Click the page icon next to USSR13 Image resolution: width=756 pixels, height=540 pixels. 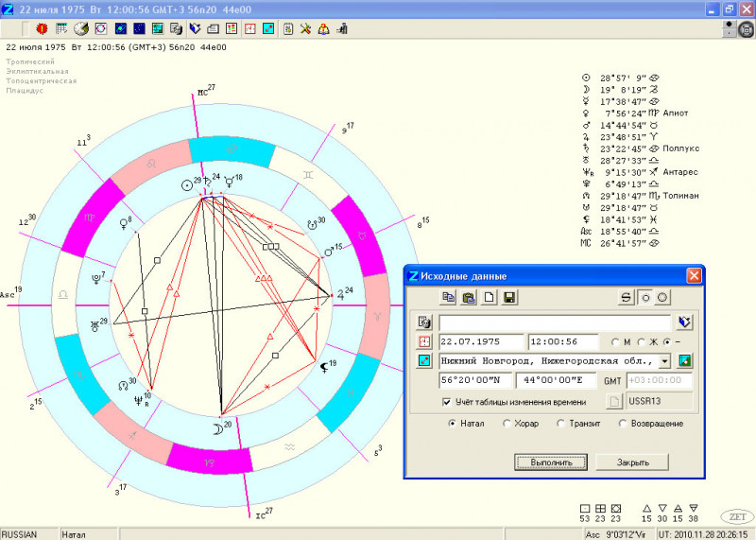click(x=614, y=401)
